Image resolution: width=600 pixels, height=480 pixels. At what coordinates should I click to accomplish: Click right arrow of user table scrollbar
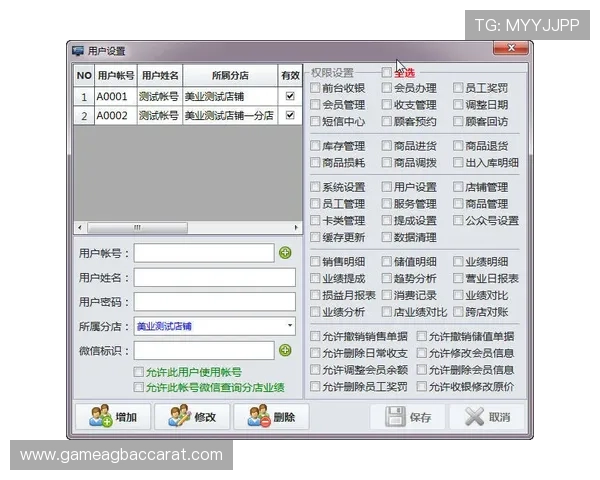coord(296,228)
